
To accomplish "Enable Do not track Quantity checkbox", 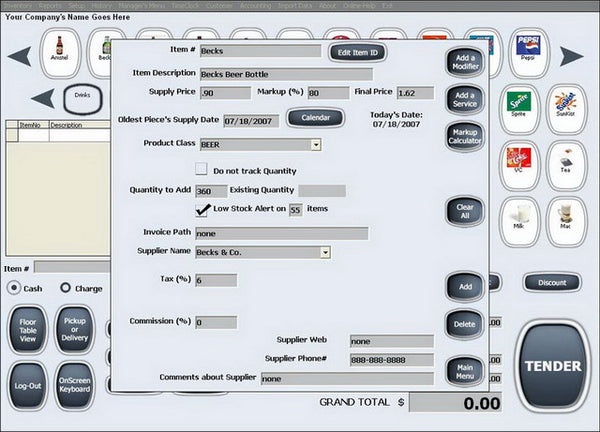I will pyautogui.click(x=201, y=169).
